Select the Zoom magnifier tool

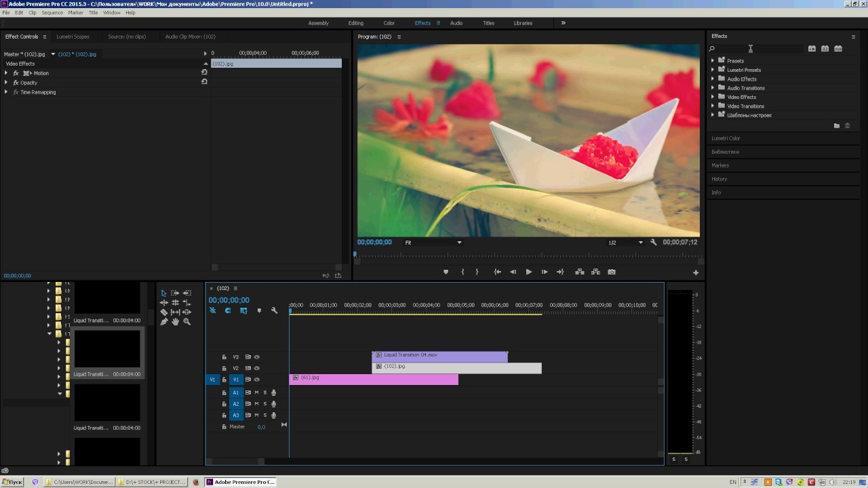[186, 321]
